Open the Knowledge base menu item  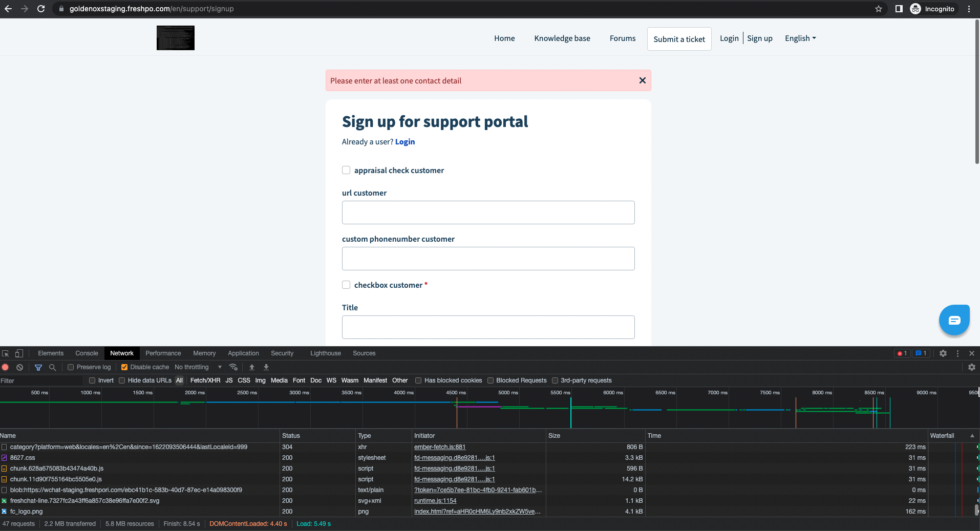point(562,38)
